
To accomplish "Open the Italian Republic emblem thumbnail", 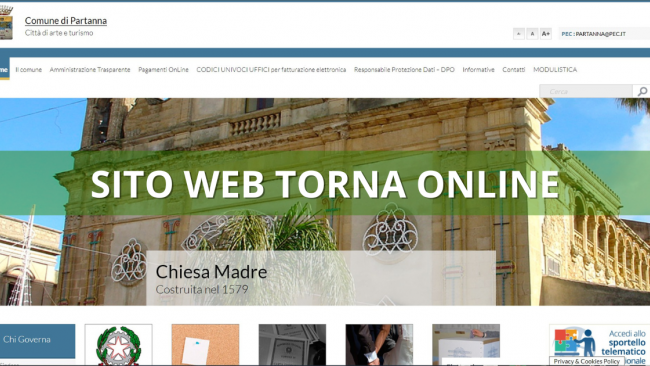I will (119, 345).
